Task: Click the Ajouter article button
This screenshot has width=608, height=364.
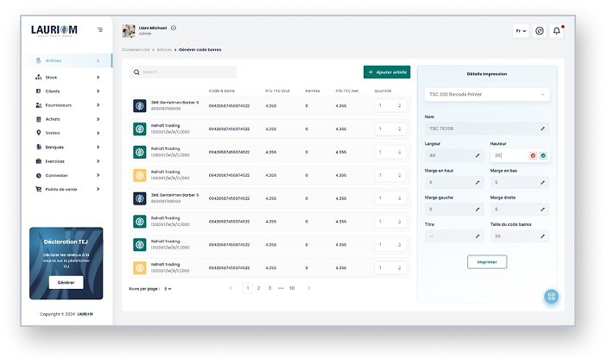Action: point(387,72)
